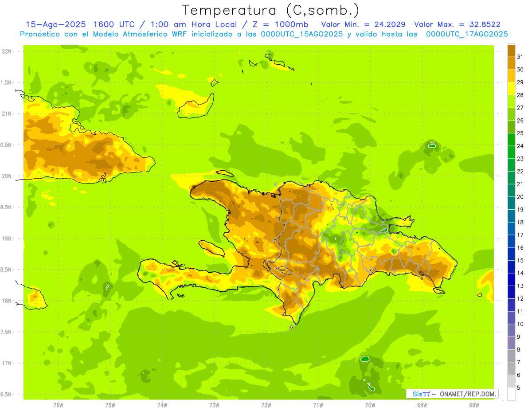Click the '17N' latitude label
This screenshot has height=411, width=532.
click(7, 363)
